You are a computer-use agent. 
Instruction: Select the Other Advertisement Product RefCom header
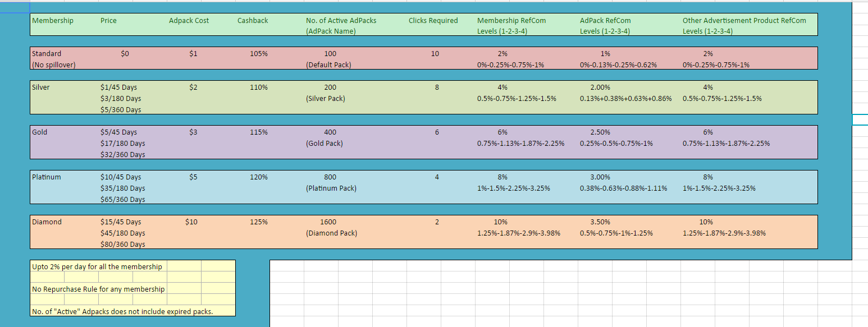[x=744, y=20]
